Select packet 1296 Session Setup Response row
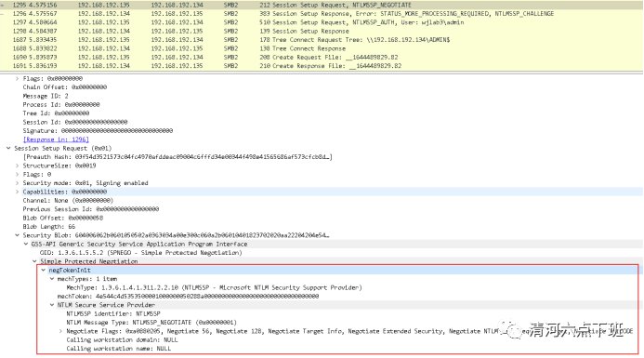Screen dimensions: 644x358 (x=322, y=14)
